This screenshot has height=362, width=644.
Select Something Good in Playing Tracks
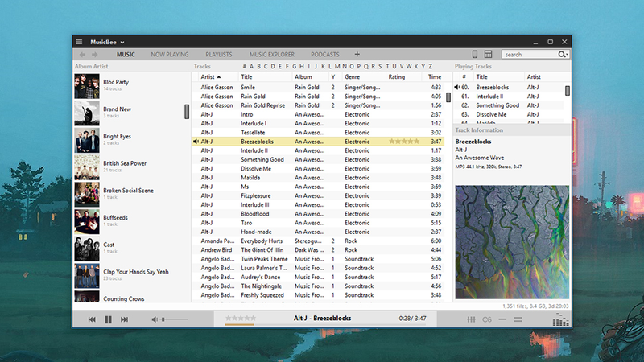pyautogui.click(x=509, y=105)
